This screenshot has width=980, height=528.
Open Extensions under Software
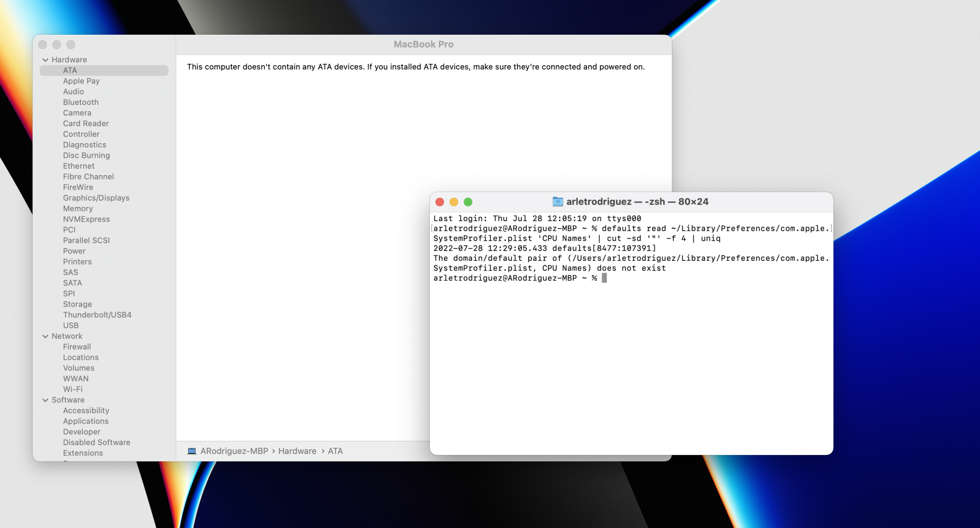click(83, 453)
